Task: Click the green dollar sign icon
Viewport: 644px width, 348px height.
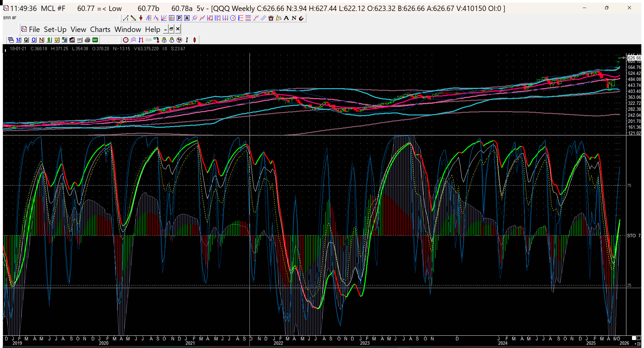Action: click(x=49, y=40)
